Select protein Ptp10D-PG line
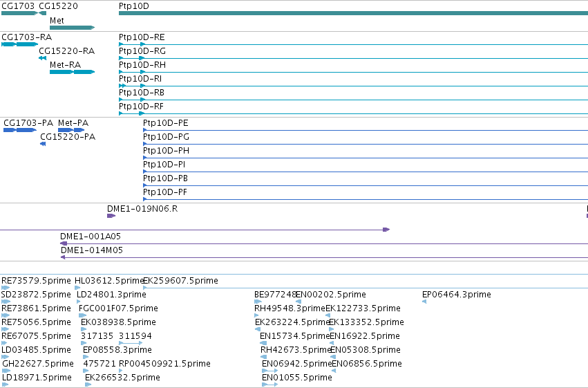 [366, 144]
